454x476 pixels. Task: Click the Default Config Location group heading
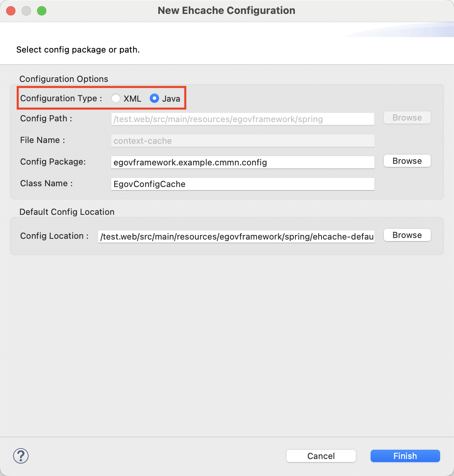[67, 212]
